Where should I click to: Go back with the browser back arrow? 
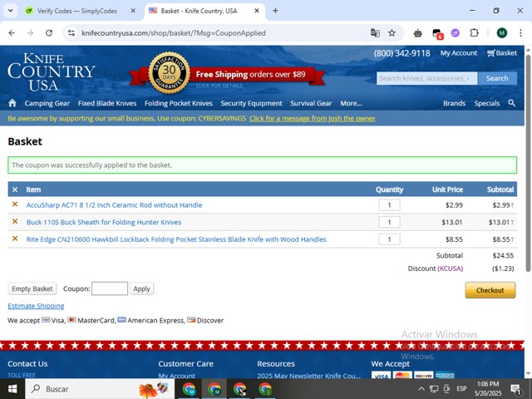(12, 33)
